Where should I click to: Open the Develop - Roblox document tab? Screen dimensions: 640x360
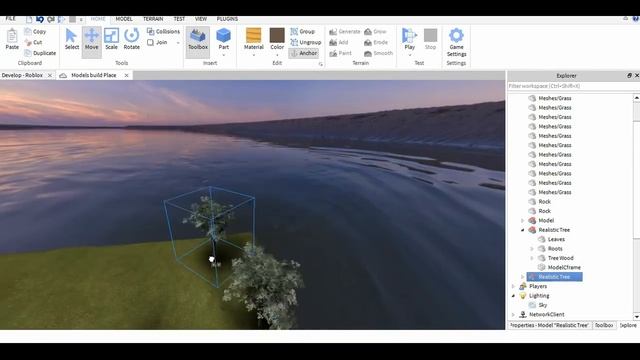coord(22,76)
